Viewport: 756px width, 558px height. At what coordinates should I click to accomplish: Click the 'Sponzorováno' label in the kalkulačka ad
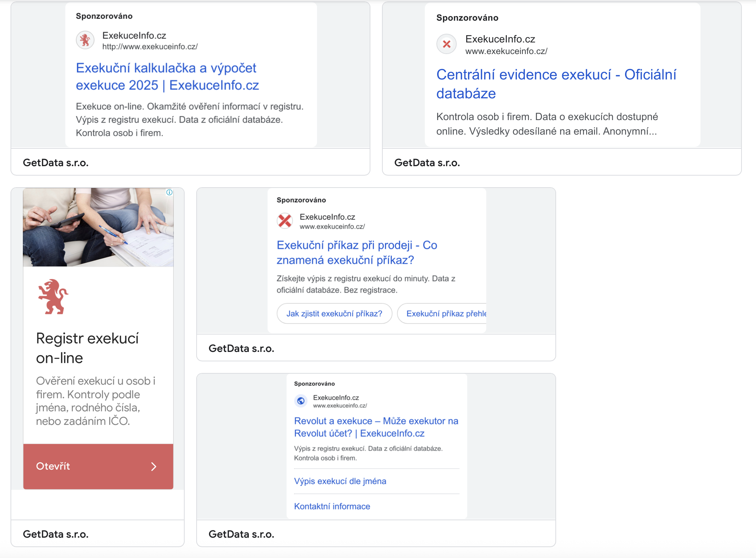tap(104, 16)
